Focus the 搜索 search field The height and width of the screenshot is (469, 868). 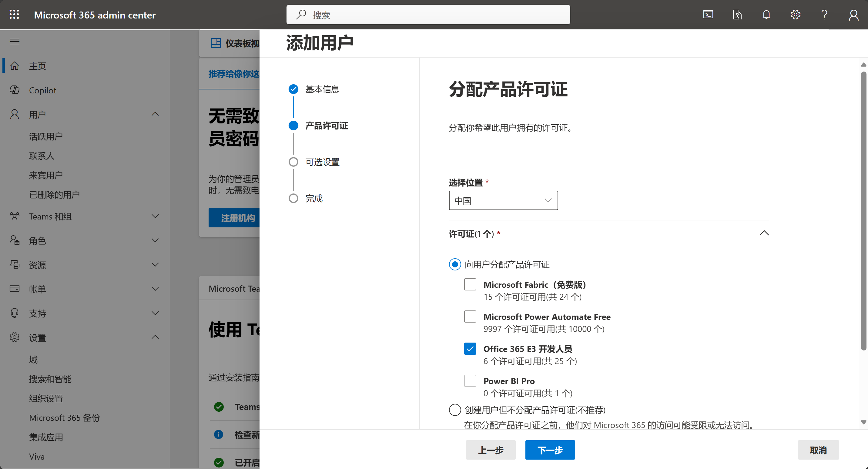pyautogui.click(x=428, y=15)
